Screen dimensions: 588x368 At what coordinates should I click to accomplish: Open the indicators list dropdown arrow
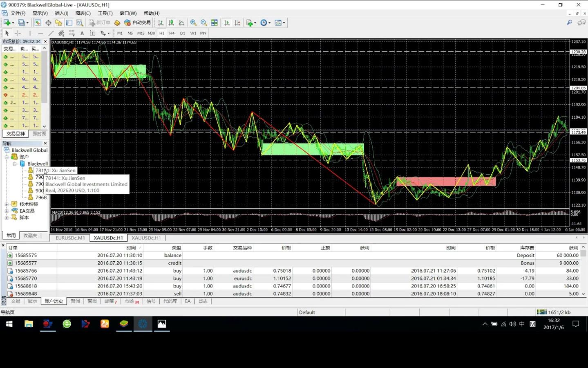(x=255, y=23)
